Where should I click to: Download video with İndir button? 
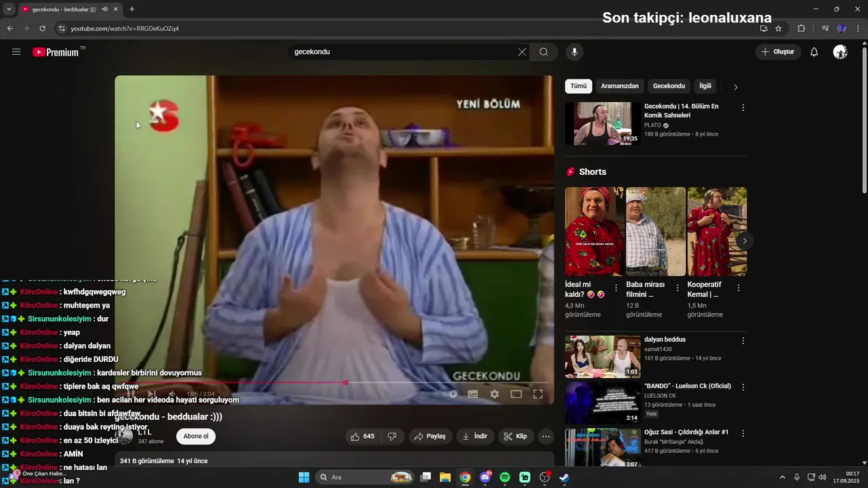point(475,436)
